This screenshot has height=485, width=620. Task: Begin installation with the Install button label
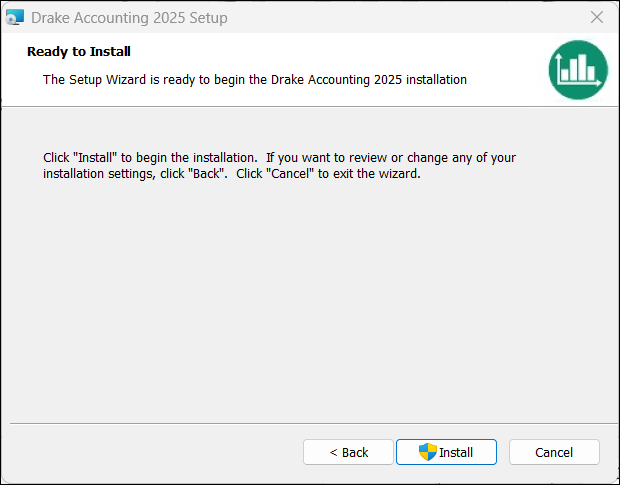coord(456,452)
